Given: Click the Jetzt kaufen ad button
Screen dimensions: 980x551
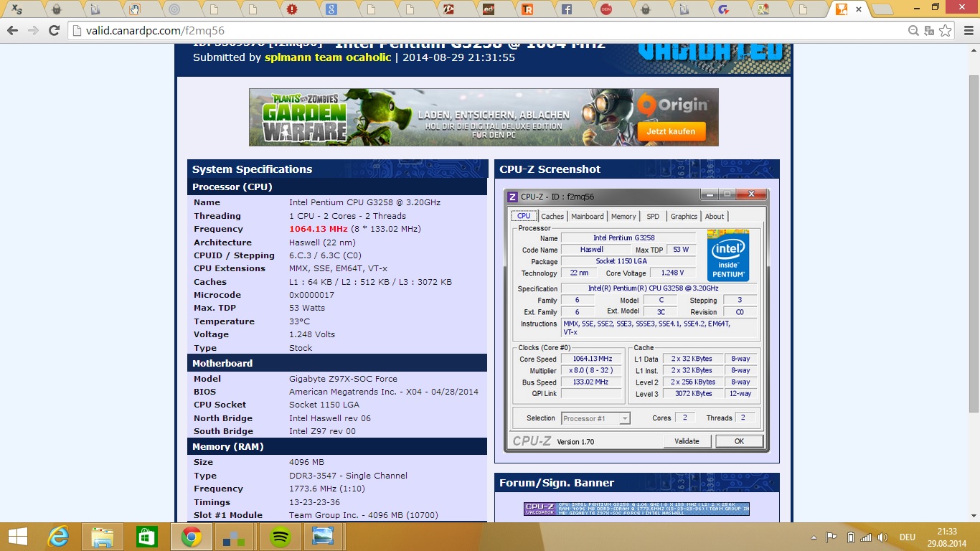Looking at the screenshot, I should [671, 131].
